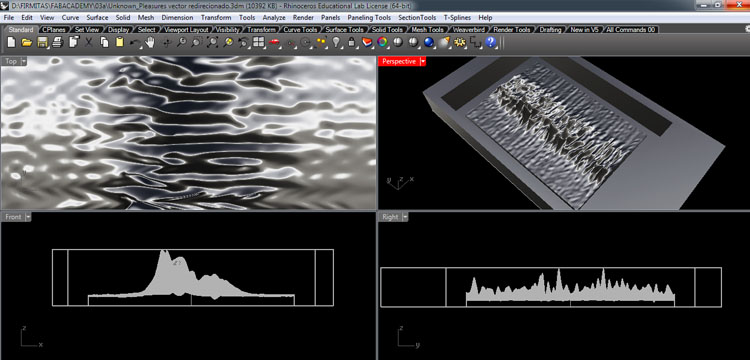Select the Standard toolbar tab
This screenshot has width=750, height=360.
pyautogui.click(x=21, y=30)
